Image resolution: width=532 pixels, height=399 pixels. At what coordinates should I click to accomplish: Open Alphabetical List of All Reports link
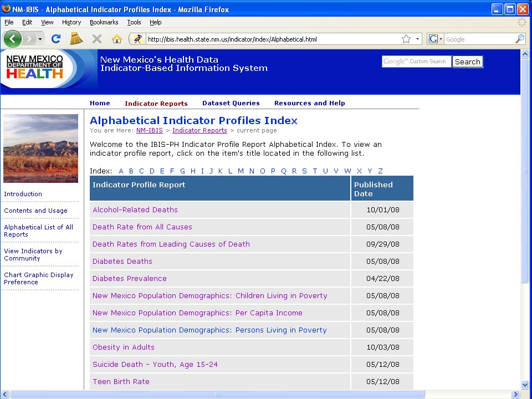pyautogui.click(x=38, y=231)
